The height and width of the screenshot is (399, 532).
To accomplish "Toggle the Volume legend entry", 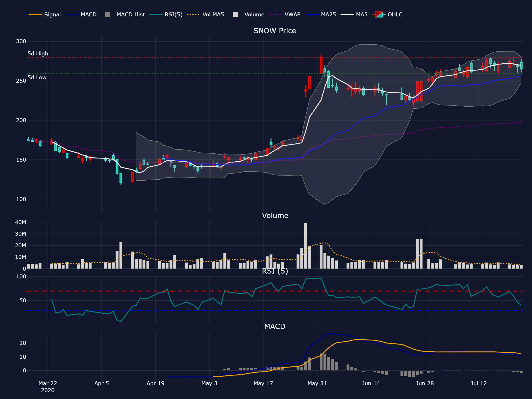I will click(x=249, y=14).
